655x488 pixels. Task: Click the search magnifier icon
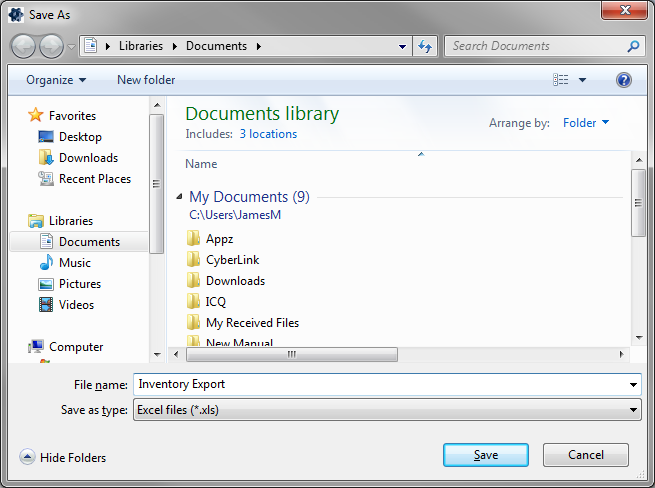tap(633, 46)
